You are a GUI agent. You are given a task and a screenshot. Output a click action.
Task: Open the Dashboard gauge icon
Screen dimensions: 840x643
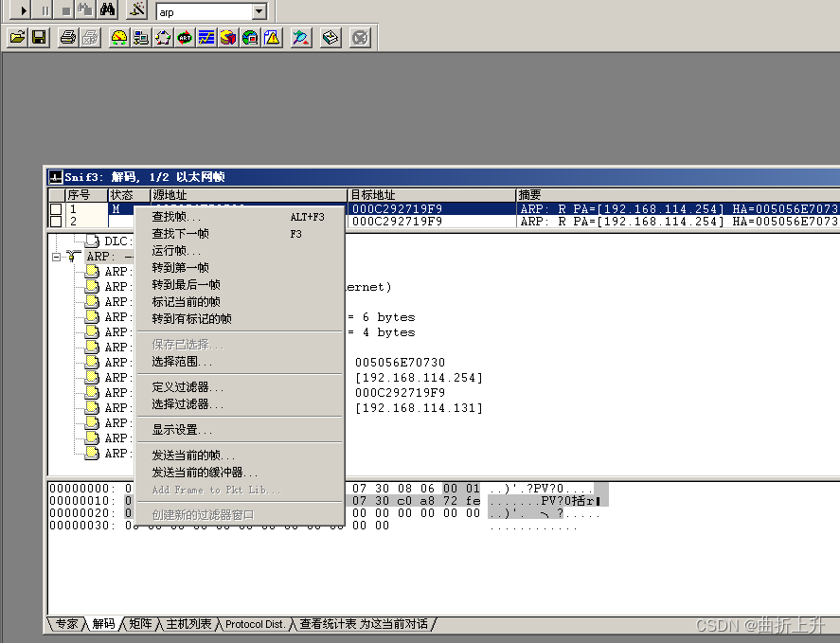[119, 38]
